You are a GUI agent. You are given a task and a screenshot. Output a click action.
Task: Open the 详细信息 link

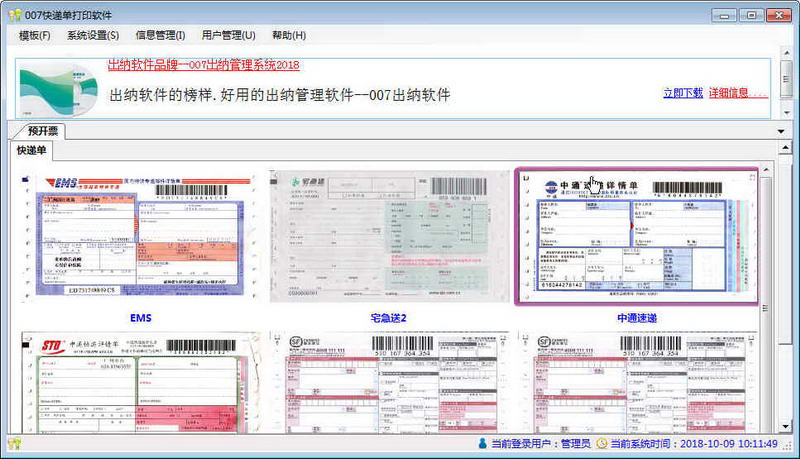(738, 93)
